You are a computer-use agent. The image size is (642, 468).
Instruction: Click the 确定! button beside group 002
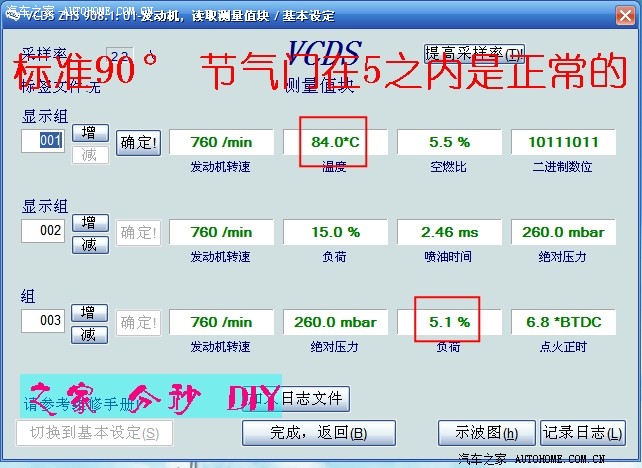coord(138,233)
